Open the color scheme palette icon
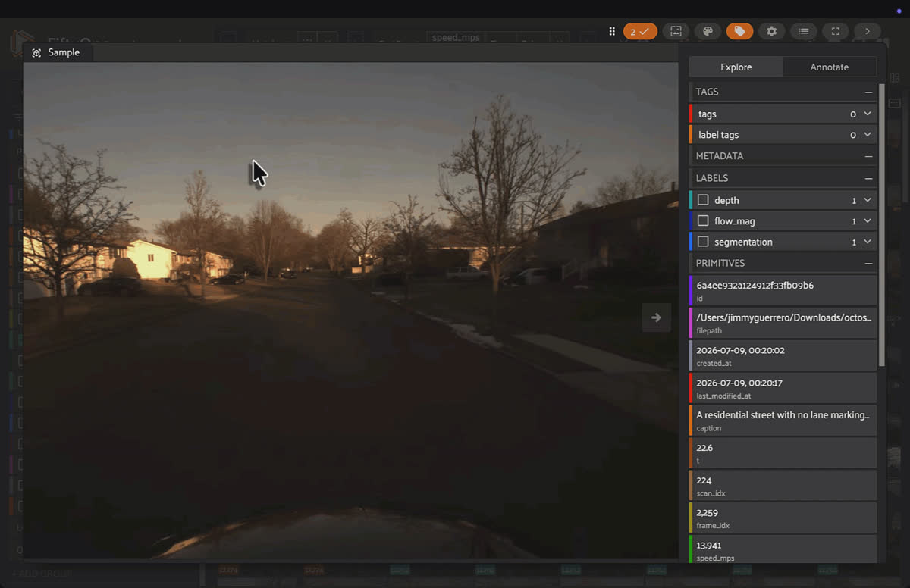This screenshot has width=910, height=588. tap(708, 31)
